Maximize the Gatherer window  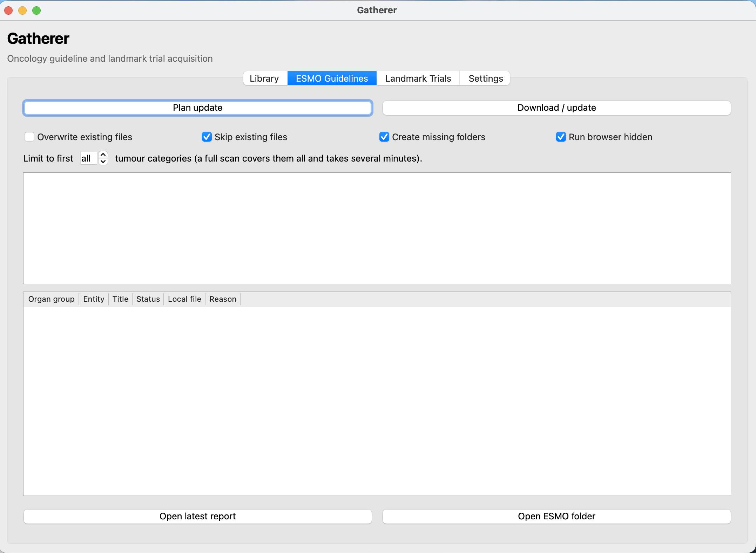(x=36, y=11)
